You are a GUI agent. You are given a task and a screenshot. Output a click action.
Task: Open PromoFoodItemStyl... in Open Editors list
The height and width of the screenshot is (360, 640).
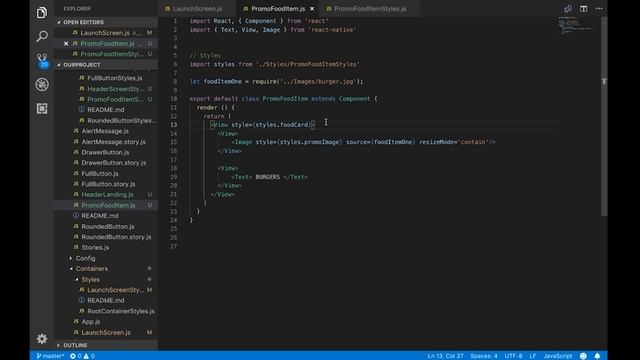pyautogui.click(x=106, y=54)
